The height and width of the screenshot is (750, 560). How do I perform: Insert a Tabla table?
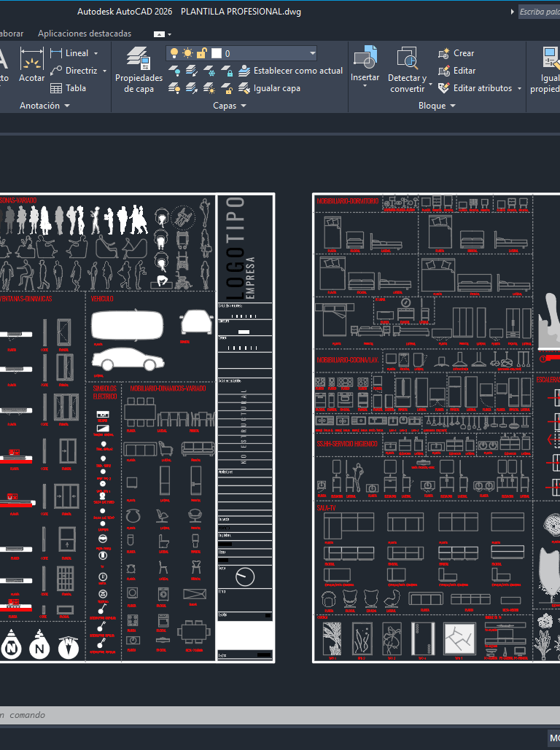pos(69,88)
